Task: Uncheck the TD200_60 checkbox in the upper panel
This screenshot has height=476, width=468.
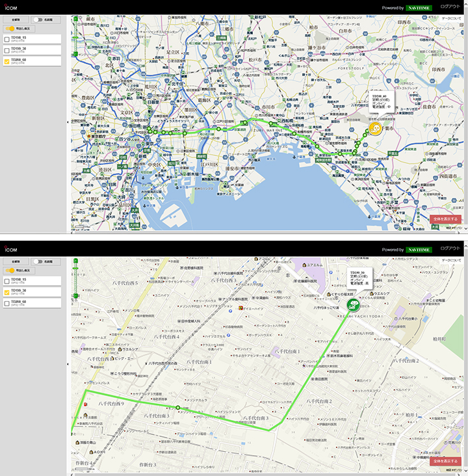Action: [x=6, y=61]
